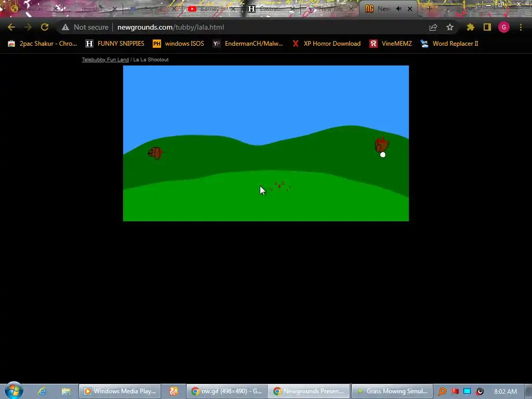Open the Extensions puzzle icon
Viewport: 532px width, 399px height.
(x=471, y=27)
